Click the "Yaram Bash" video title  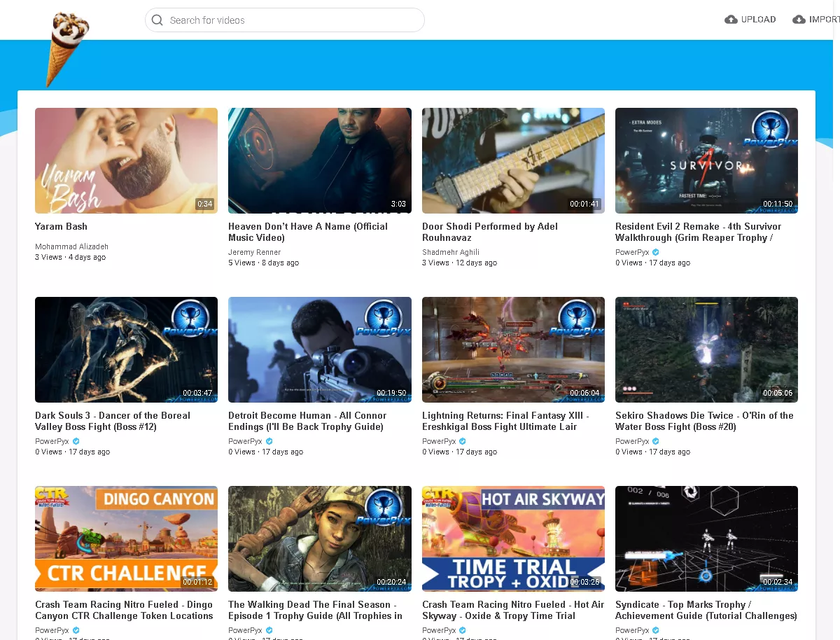(x=61, y=226)
